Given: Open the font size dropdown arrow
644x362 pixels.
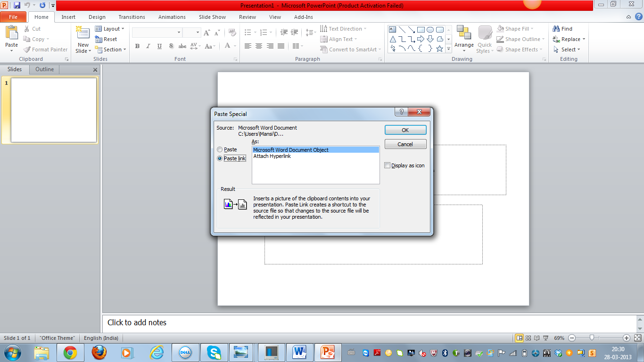Looking at the screenshot, I should (198, 33).
